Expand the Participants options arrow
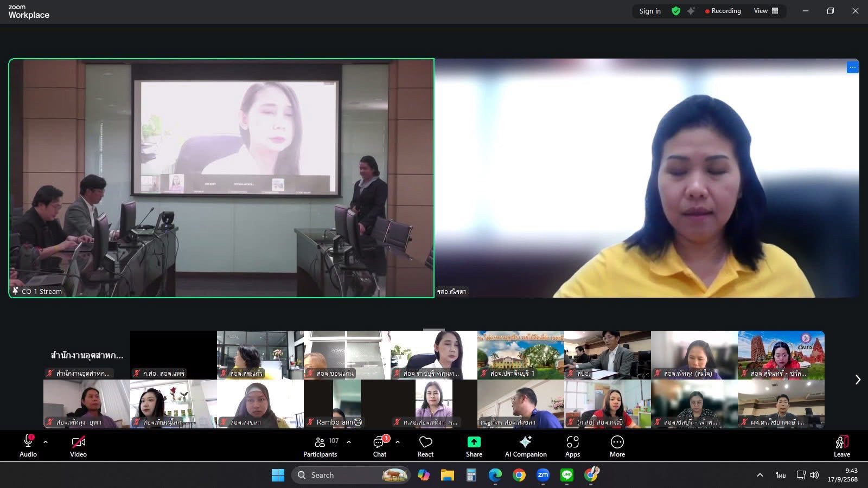868x488 pixels. [x=349, y=442]
